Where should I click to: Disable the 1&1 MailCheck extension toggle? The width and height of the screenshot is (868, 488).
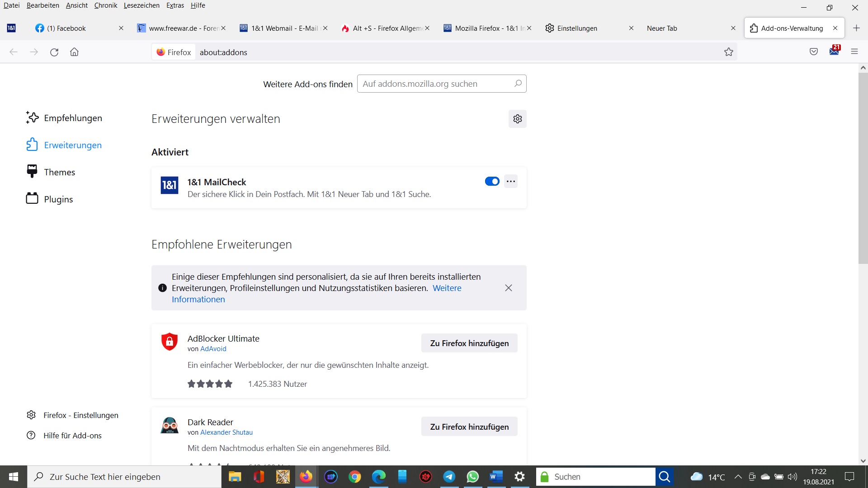(492, 181)
